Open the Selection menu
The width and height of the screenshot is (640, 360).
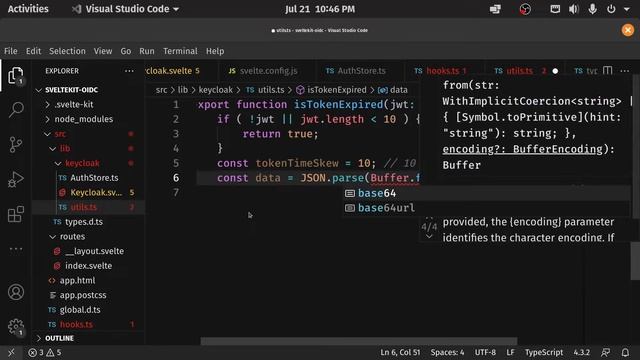coord(67,51)
